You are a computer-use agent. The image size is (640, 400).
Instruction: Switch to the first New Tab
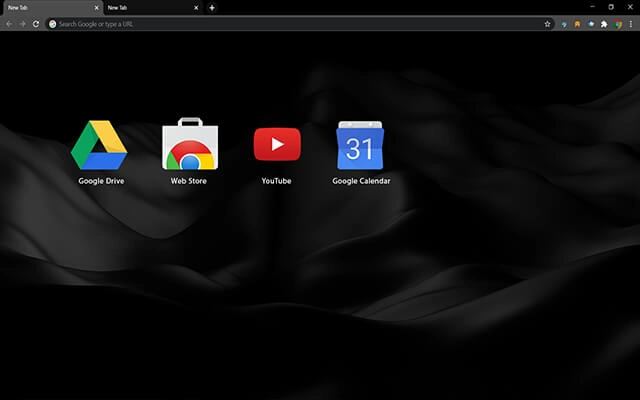tap(52, 8)
